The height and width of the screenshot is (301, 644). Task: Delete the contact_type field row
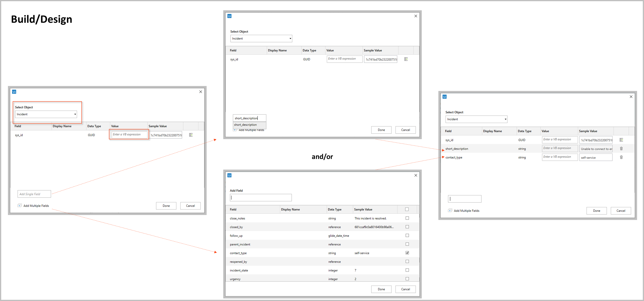(621, 157)
